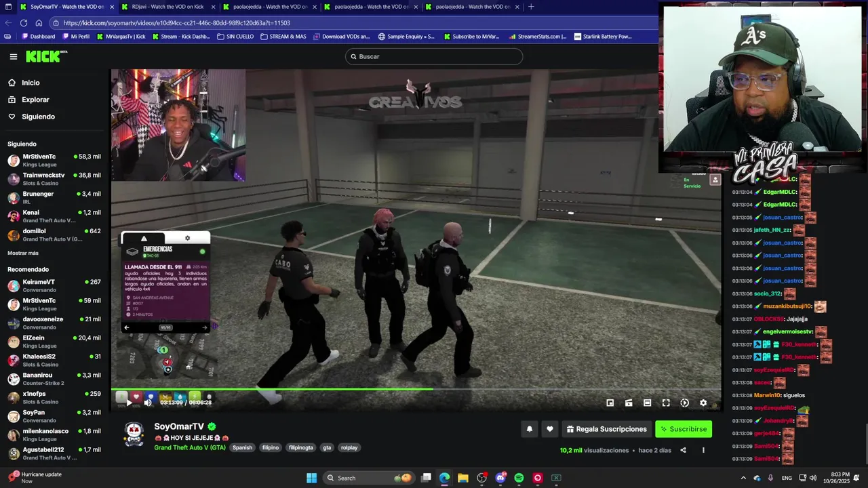The width and height of the screenshot is (868, 488).
Task: Open domiliol channel in sidebar
Action: [54, 235]
